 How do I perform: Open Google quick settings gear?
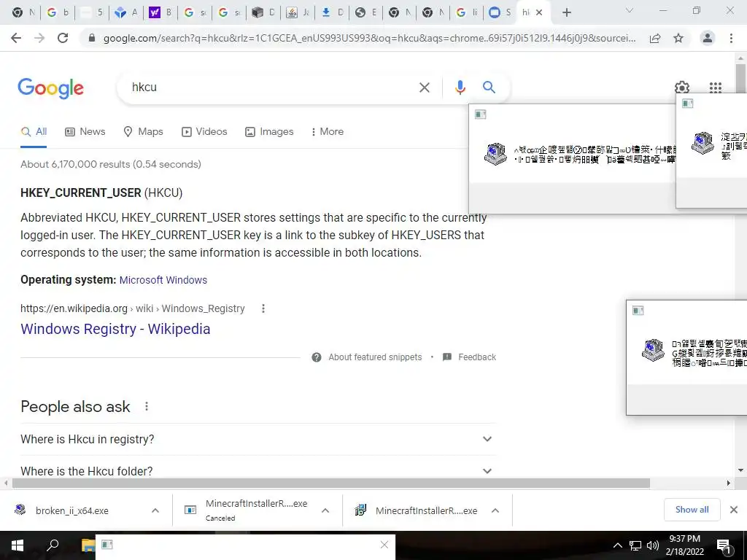pyautogui.click(x=682, y=87)
